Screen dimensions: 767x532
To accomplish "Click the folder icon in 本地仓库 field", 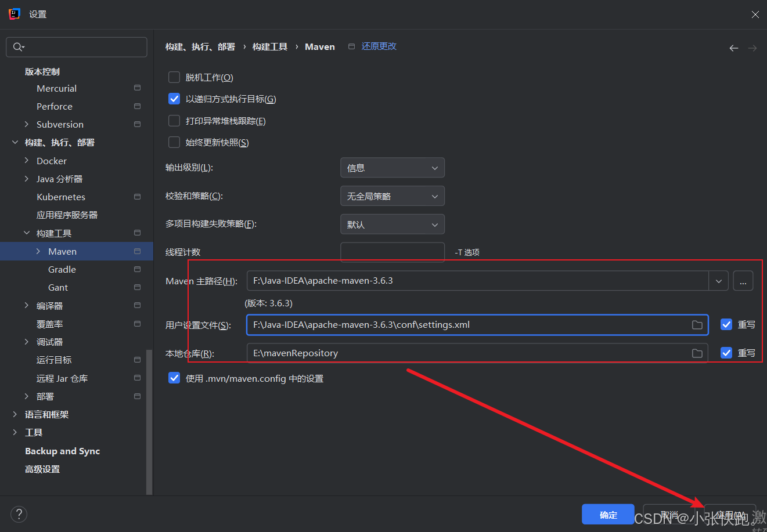I will [697, 353].
